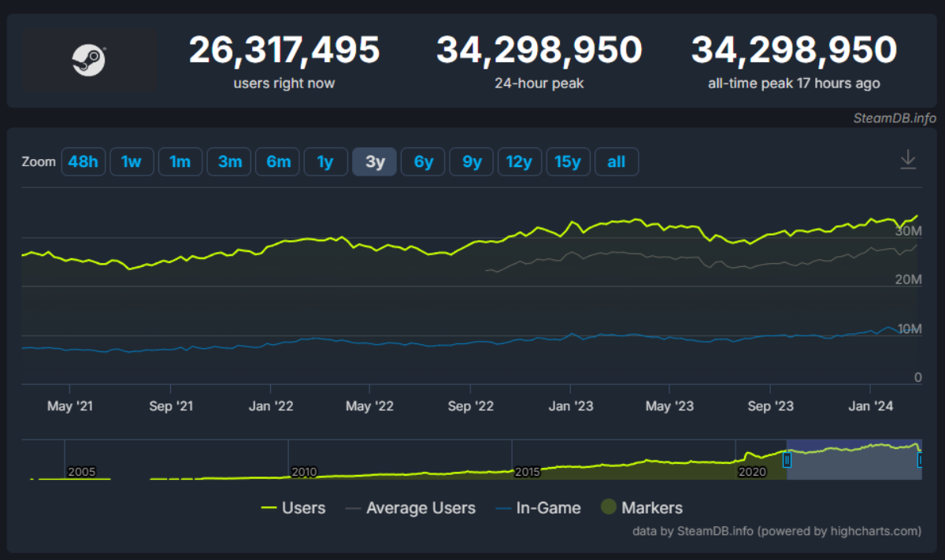Viewport: 945px width, 560px height.
Task: Set zoom range to 6m
Action: coord(278,161)
